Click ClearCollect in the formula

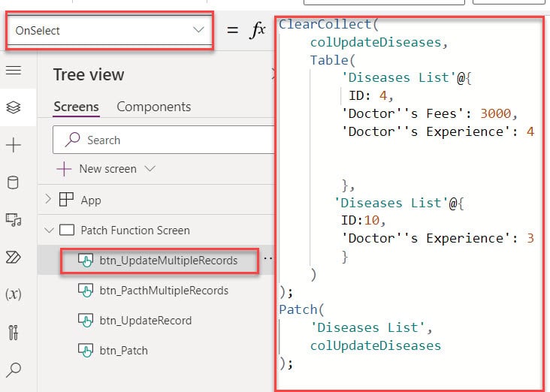[x=325, y=24]
